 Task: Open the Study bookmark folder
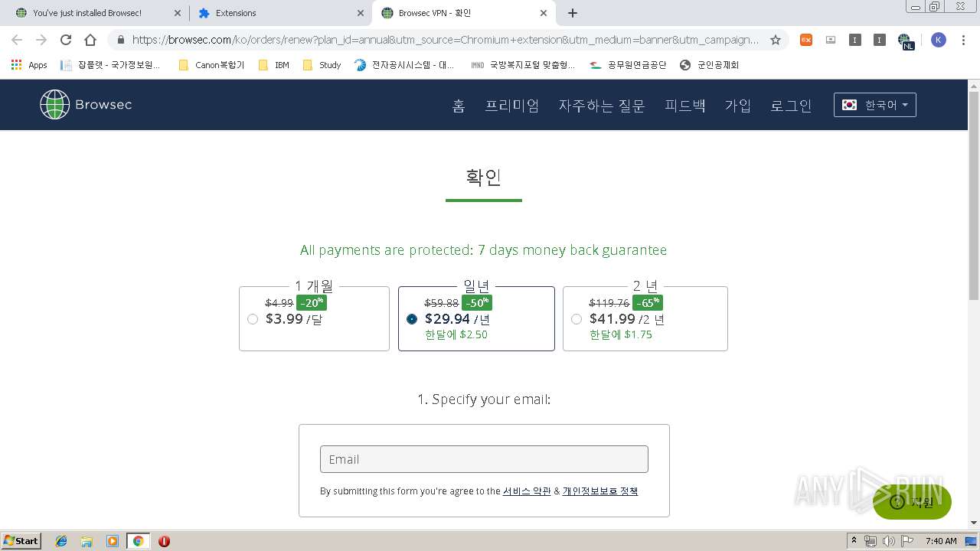pyautogui.click(x=322, y=65)
